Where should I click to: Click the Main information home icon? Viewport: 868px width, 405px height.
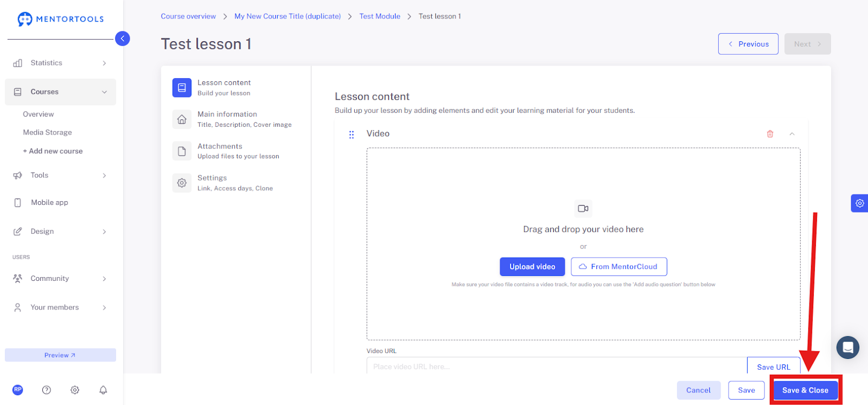(x=182, y=119)
